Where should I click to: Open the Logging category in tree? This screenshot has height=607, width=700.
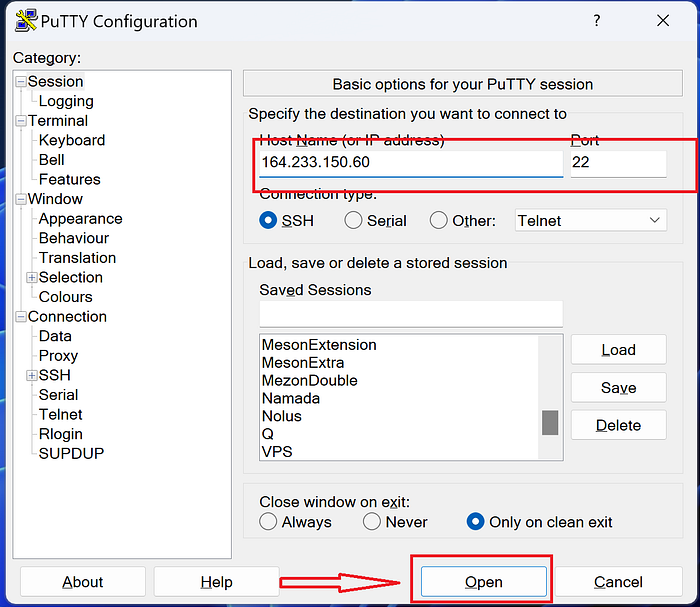(66, 101)
